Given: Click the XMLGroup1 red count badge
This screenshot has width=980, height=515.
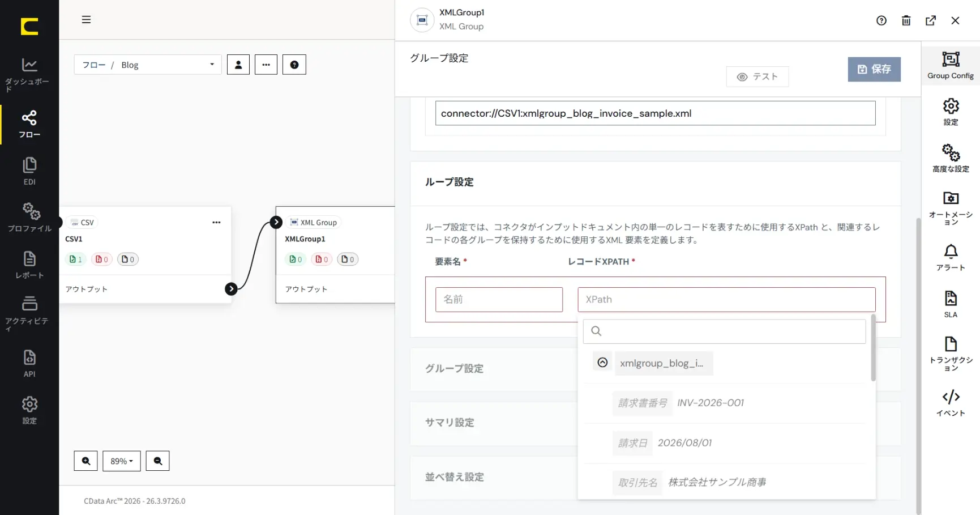Looking at the screenshot, I should pyautogui.click(x=322, y=259).
